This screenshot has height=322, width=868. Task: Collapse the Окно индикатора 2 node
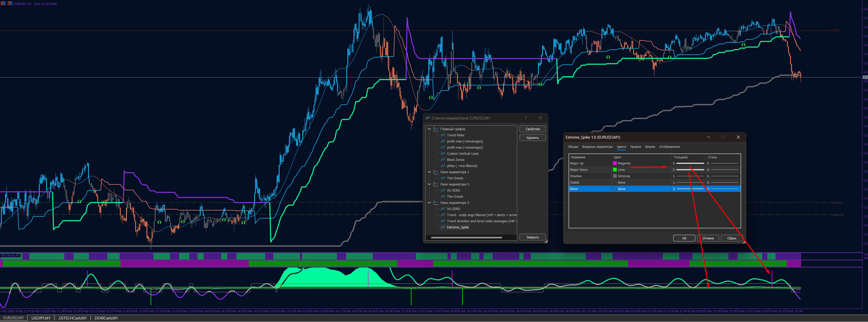(x=429, y=184)
